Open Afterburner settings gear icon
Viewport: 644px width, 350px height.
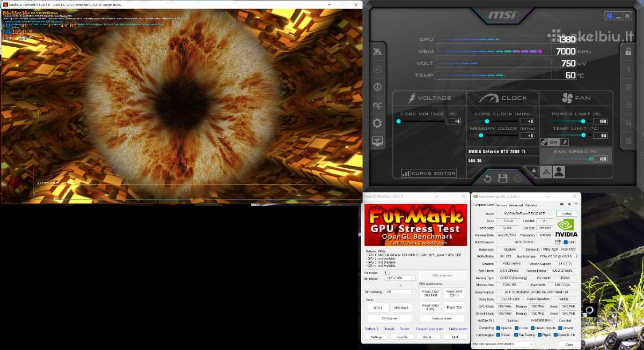(x=378, y=123)
